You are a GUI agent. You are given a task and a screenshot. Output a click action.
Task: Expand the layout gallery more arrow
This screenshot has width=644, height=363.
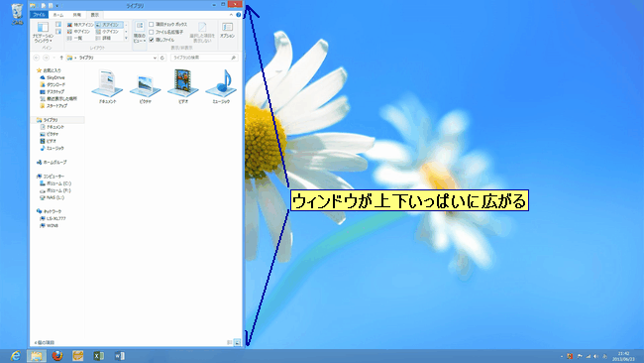126,38
